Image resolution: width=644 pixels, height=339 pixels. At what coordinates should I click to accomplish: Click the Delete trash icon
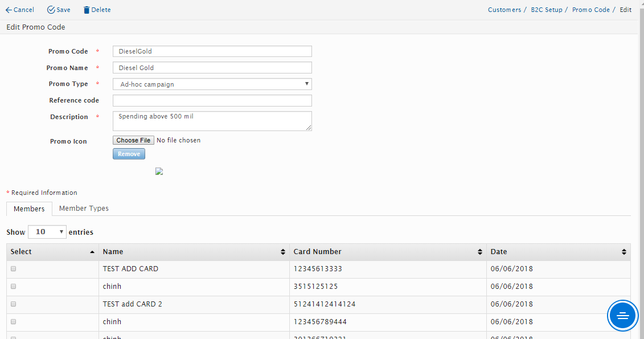pyautogui.click(x=87, y=10)
